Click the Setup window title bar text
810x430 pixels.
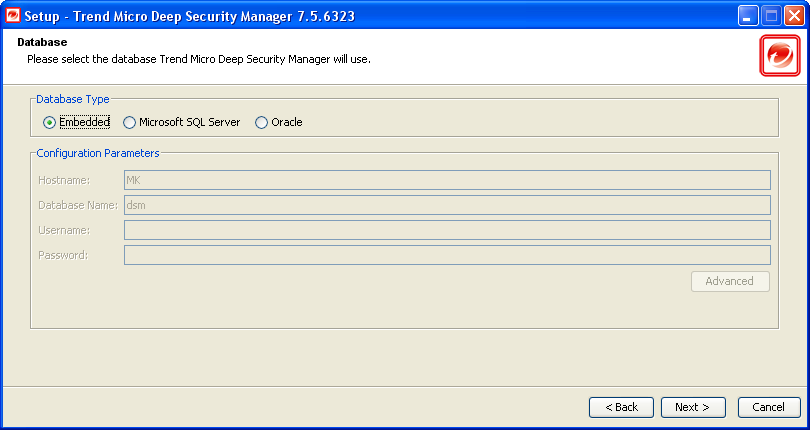pyautogui.click(x=189, y=17)
